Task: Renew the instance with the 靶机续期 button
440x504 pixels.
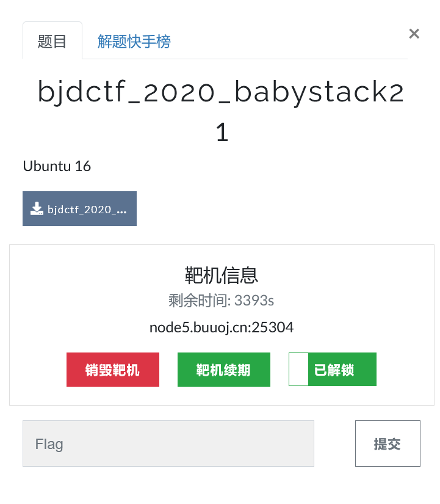Action: coord(224,370)
